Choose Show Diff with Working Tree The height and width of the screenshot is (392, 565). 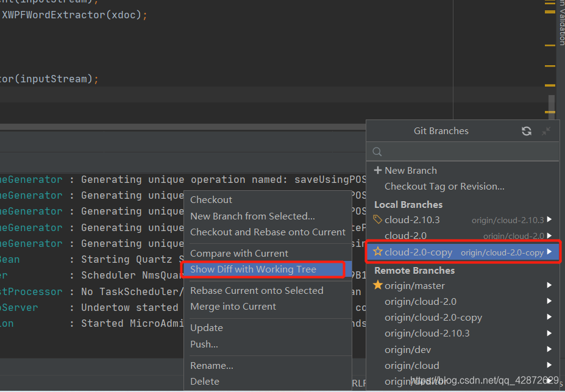click(268, 269)
